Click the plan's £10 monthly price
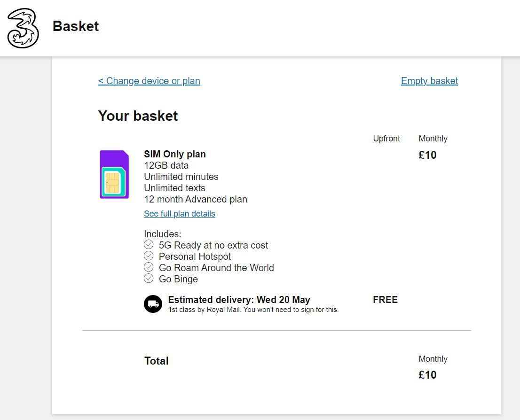This screenshot has height=420, width=520. tap(427, 155)
